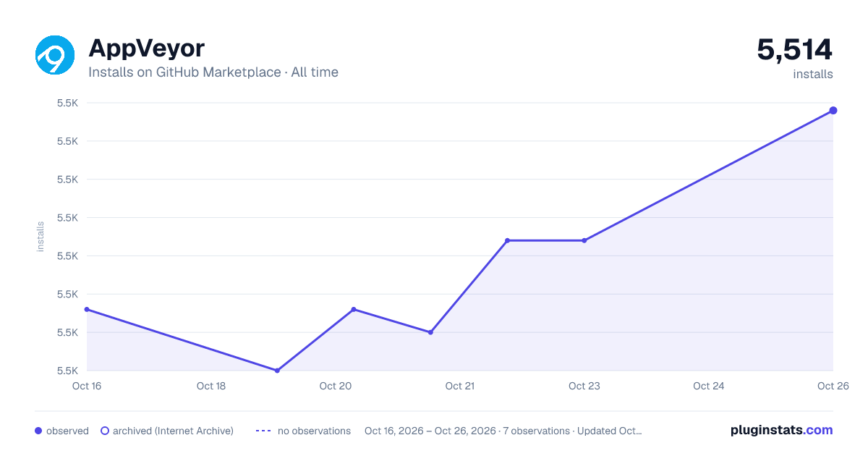Click the dashed no observations legend marker
Viewport: 868px width, 456px height.
coord(263,431)
